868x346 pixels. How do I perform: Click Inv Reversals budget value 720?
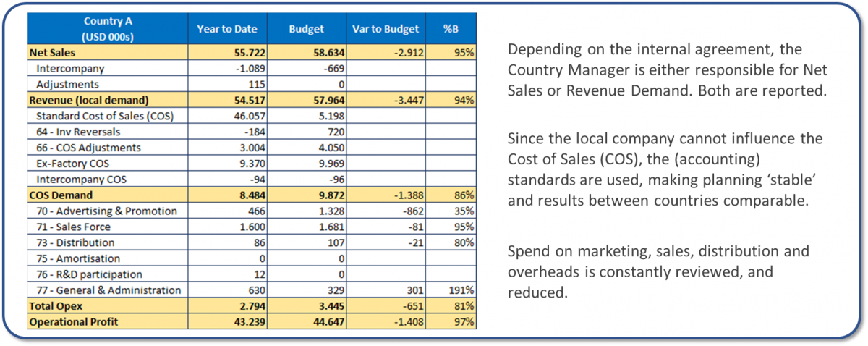[x=336, y=132]
